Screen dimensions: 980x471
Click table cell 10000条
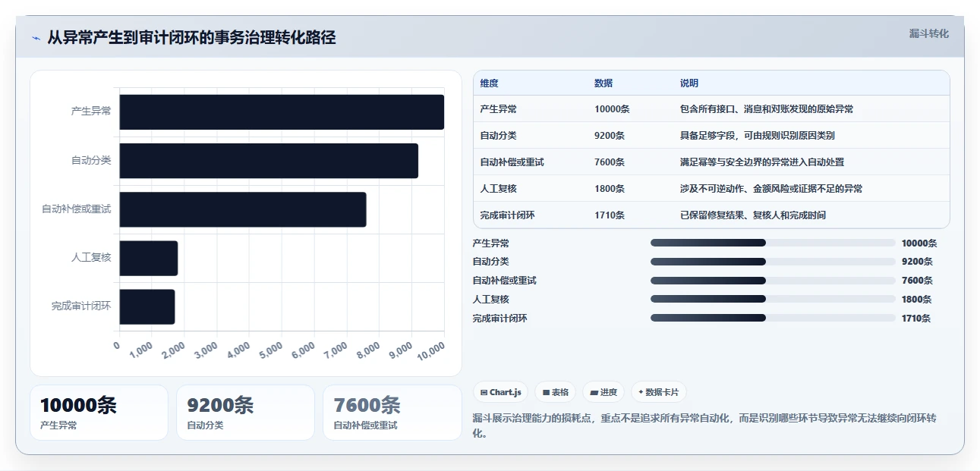612,109
